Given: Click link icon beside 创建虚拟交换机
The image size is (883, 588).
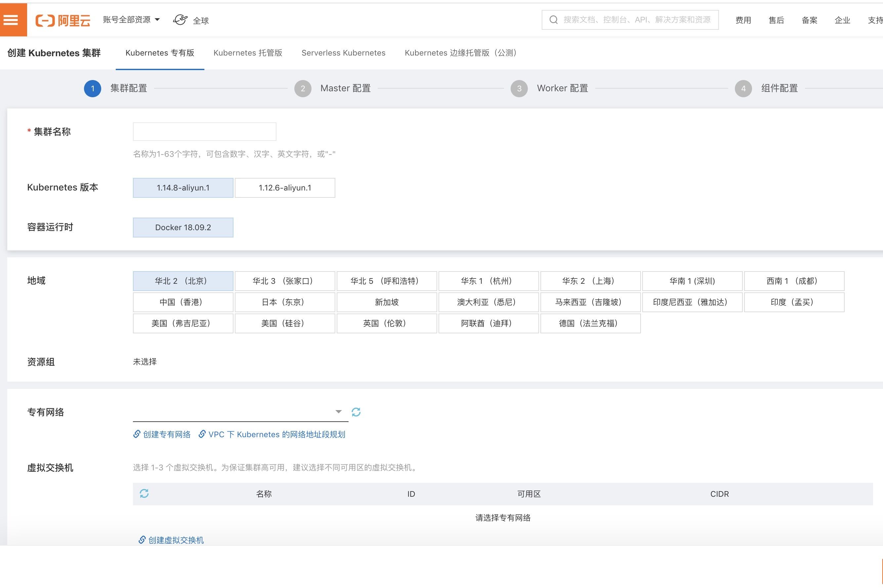Looking at the screenshot, I should click(x=142, y=540).
